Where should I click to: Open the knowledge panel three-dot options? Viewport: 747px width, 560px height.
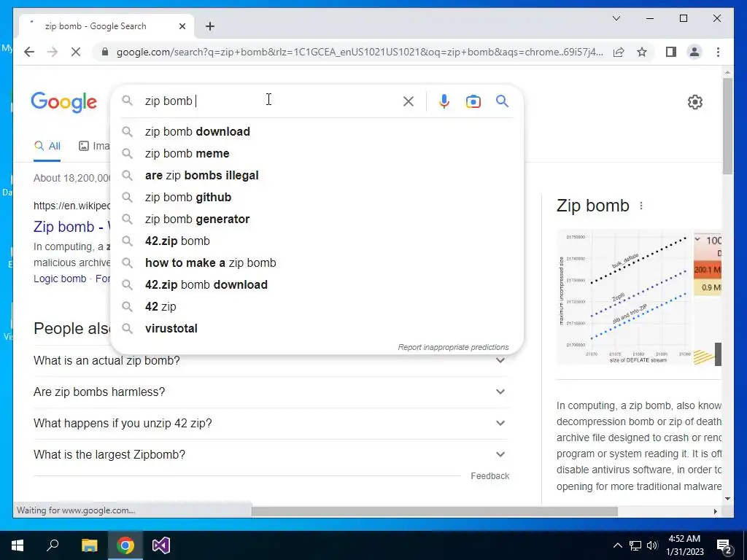641,206
